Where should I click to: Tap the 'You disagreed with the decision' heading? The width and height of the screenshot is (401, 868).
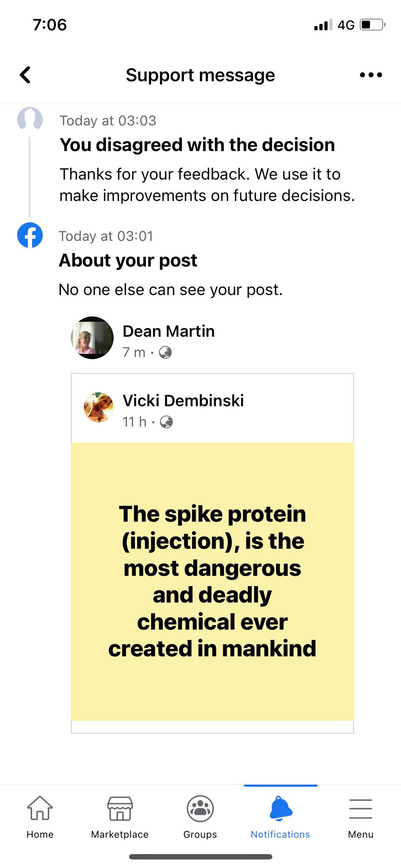click(197, 145)
